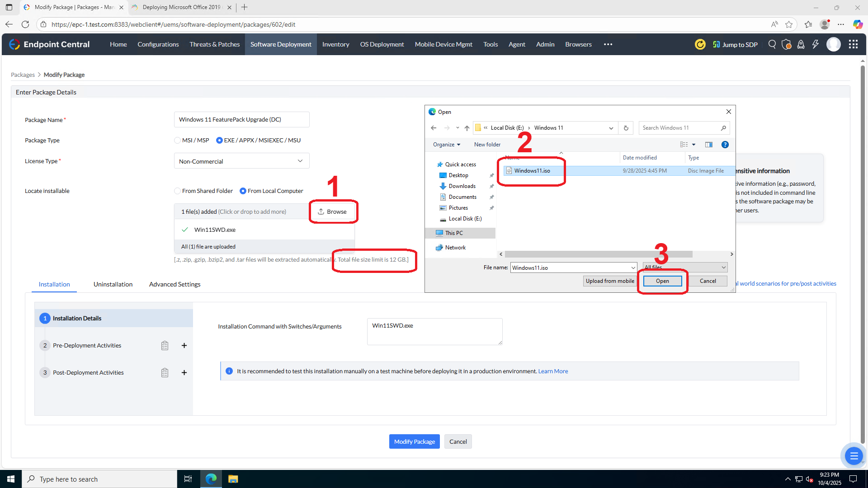868x488 pixels.
Task: Switch to the Uninstallation tab
Action: pyautogui.click(x=113, y=284)
